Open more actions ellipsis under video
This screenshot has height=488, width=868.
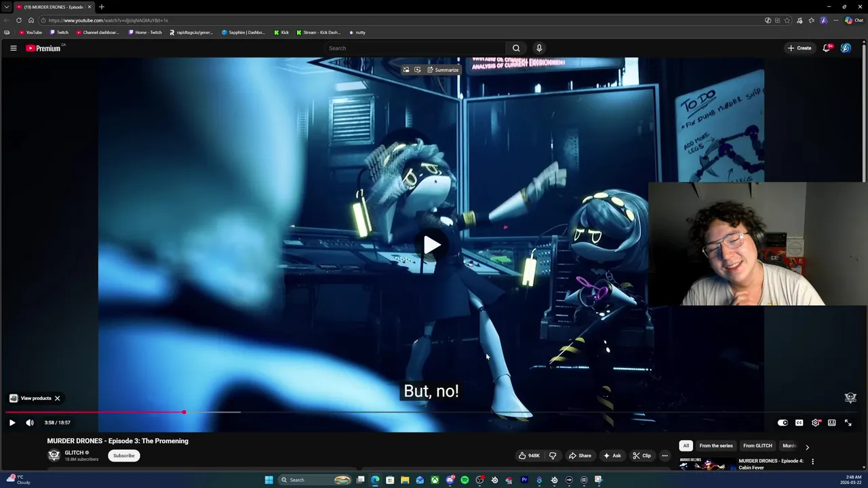point(665,455)
